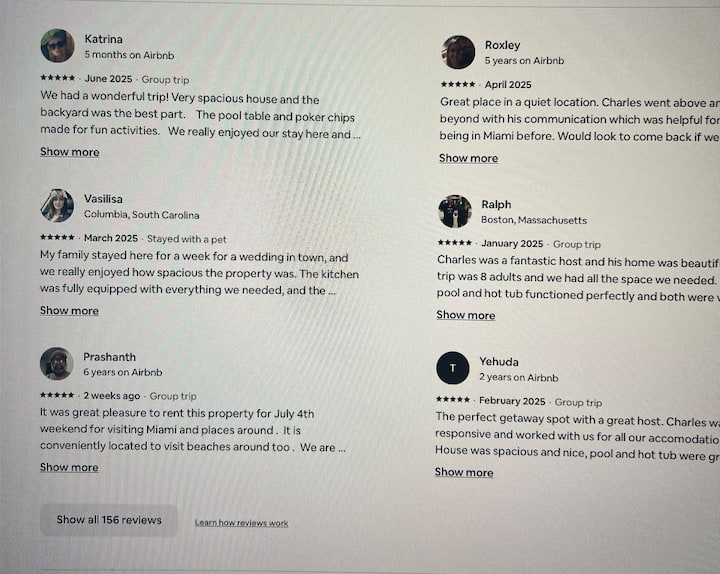The width and height of the screenshot is (720, 574).
Task: Click Katrina's reviewer name
Action: [104, 39]
